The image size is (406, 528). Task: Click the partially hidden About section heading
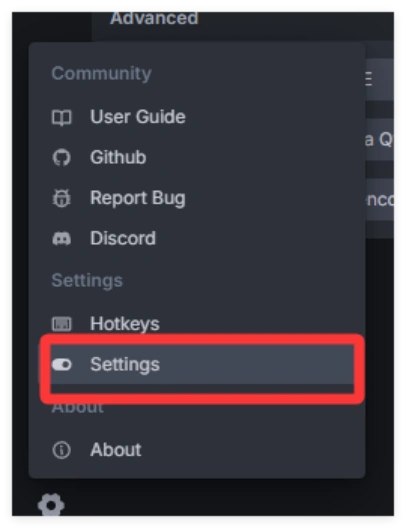(77, 408)
